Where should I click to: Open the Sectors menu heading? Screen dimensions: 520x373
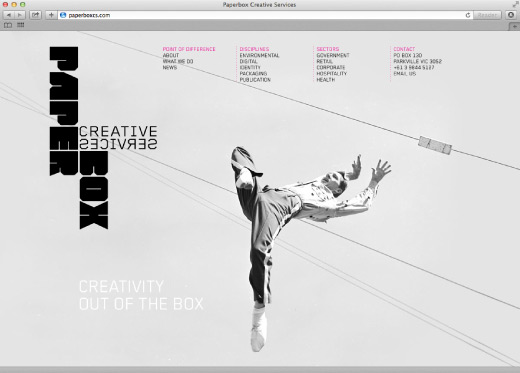click(328, 49)
